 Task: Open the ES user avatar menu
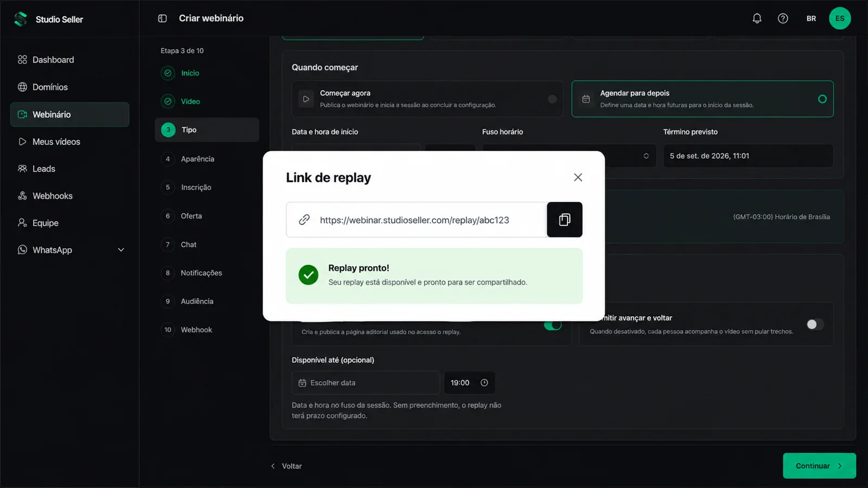840,18
